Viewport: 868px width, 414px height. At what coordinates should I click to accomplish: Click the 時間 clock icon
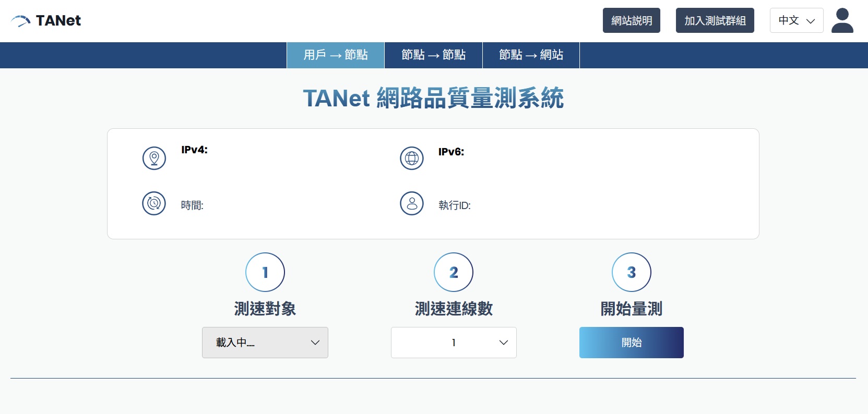tap(154, 203)
